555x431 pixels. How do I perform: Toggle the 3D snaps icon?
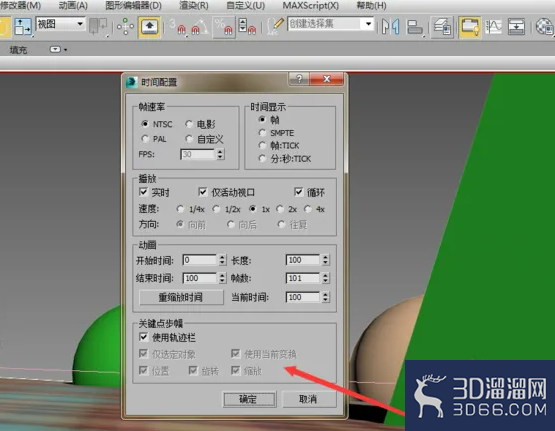pos(178,27)
